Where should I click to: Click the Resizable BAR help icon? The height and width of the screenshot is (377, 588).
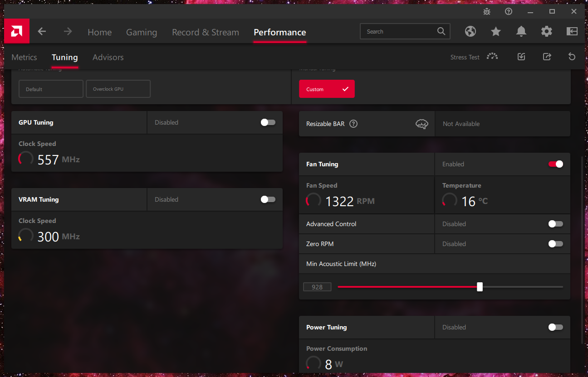(353, 124)
